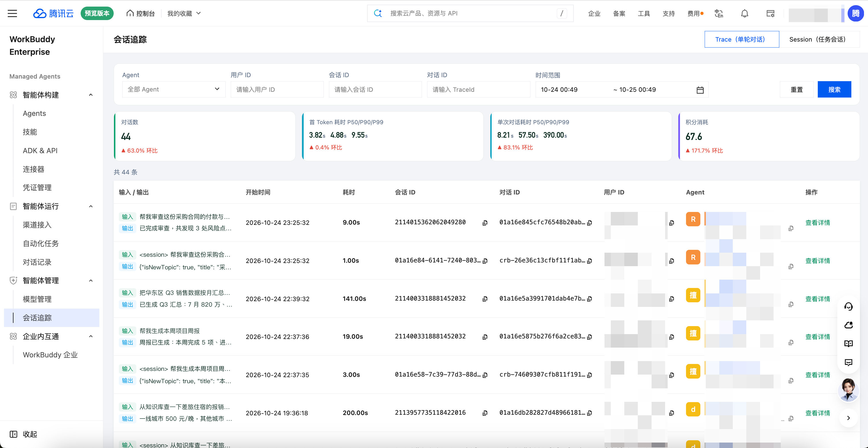This screenshot has height=448, width=868.
Task: Open Agents in the sidebar
Action: pos(34,113)
